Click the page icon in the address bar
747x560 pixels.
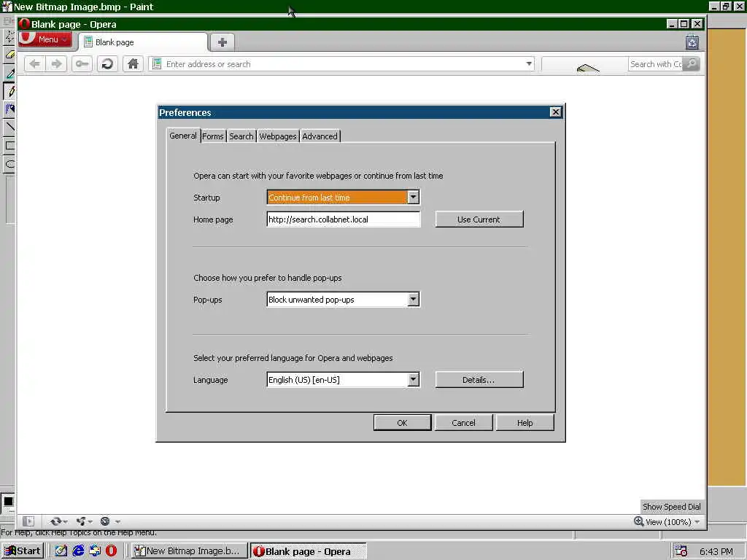pos(157,64)
